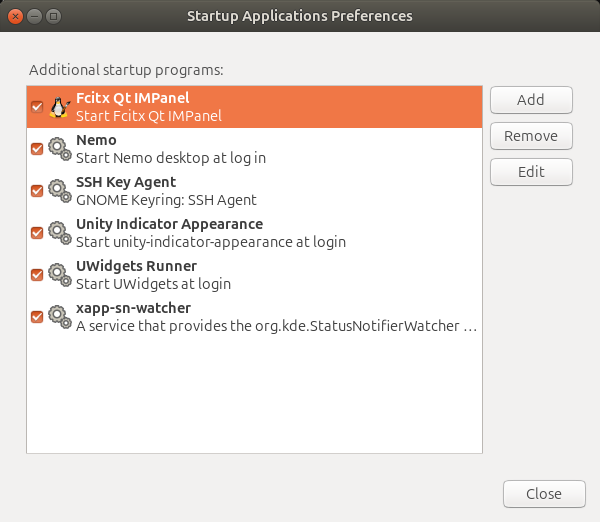This screenshot has height=522, width=600.
Task: Toggle Unity Indicator Appearance checkbox
Action: tap(37, 233)
